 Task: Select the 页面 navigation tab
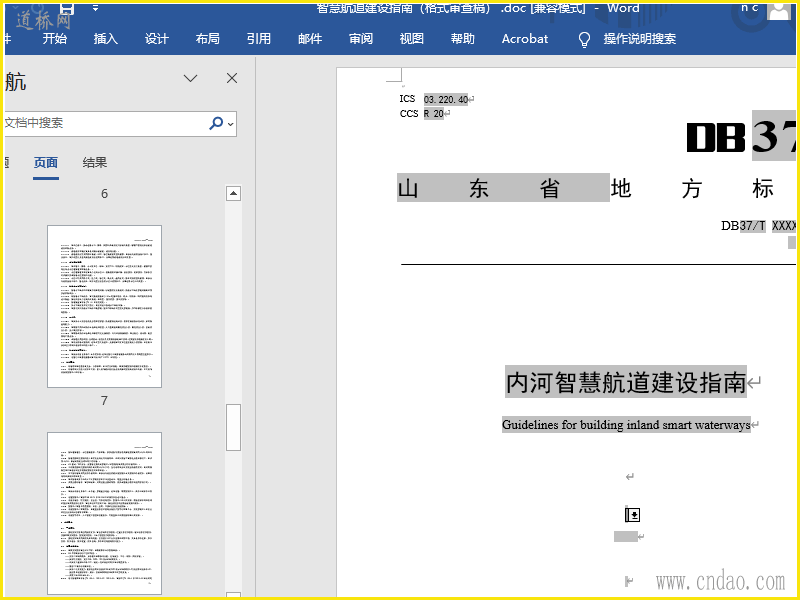(45, 163)
